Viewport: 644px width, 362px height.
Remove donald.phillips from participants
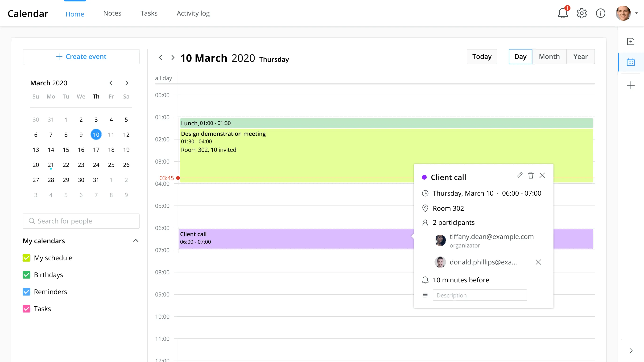(x=538, y=262)
